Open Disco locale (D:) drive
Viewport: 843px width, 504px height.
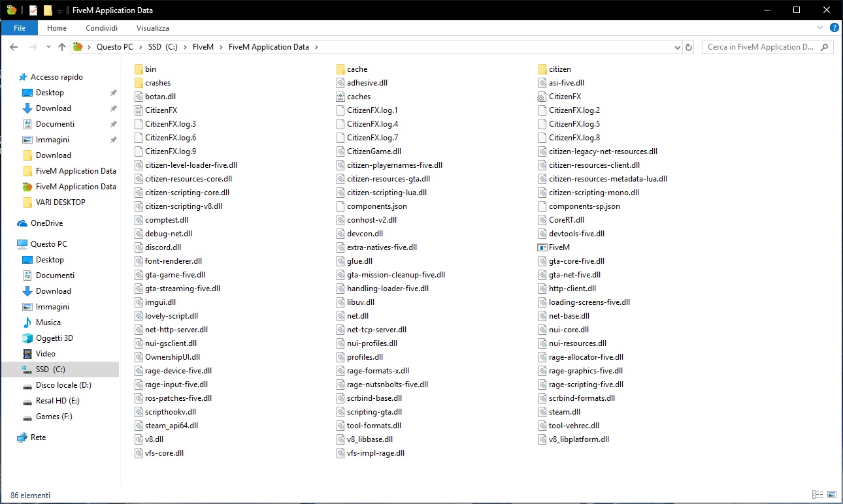pyautogui.click(x=56, y=385)
